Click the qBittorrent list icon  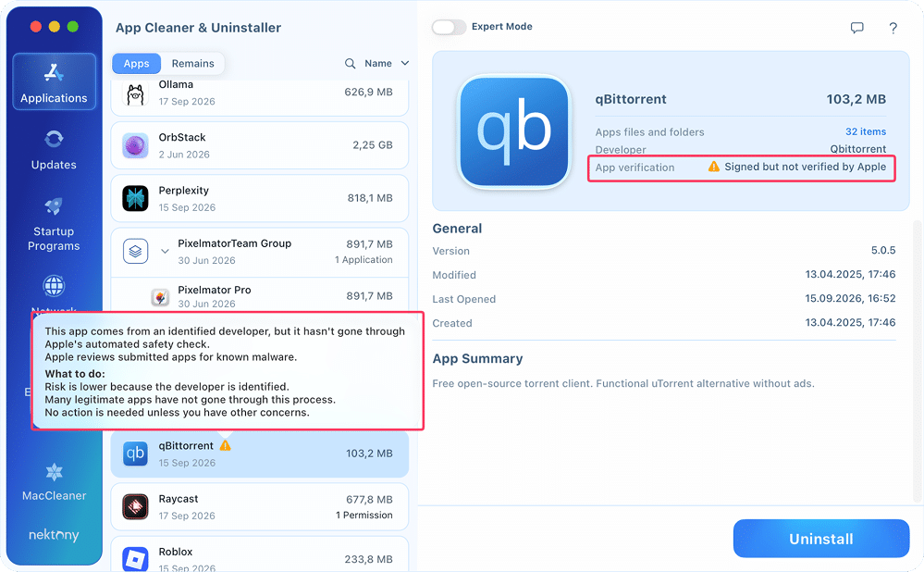coord(136,454)
